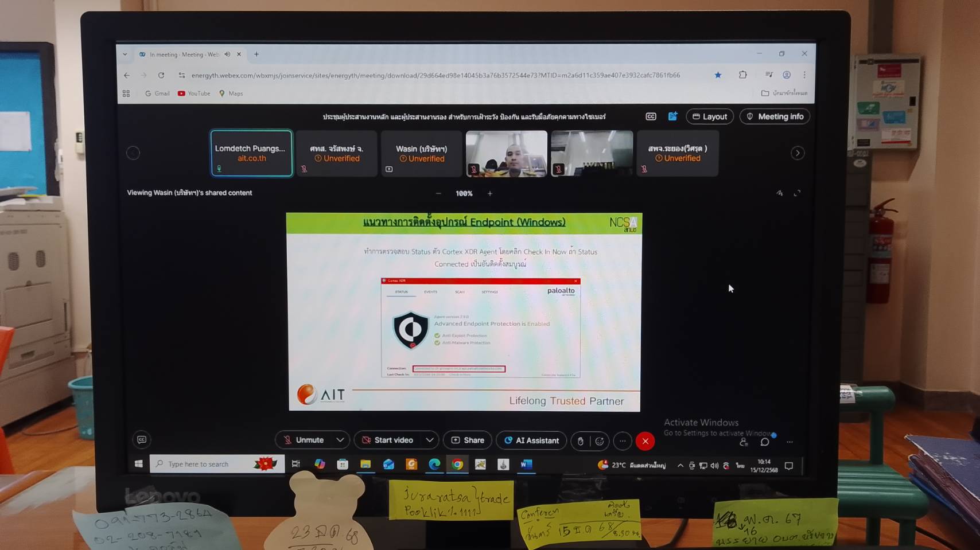980x550 pixels.
Task: Enter full screen for shared content
Action: click(x=797, y=193)
